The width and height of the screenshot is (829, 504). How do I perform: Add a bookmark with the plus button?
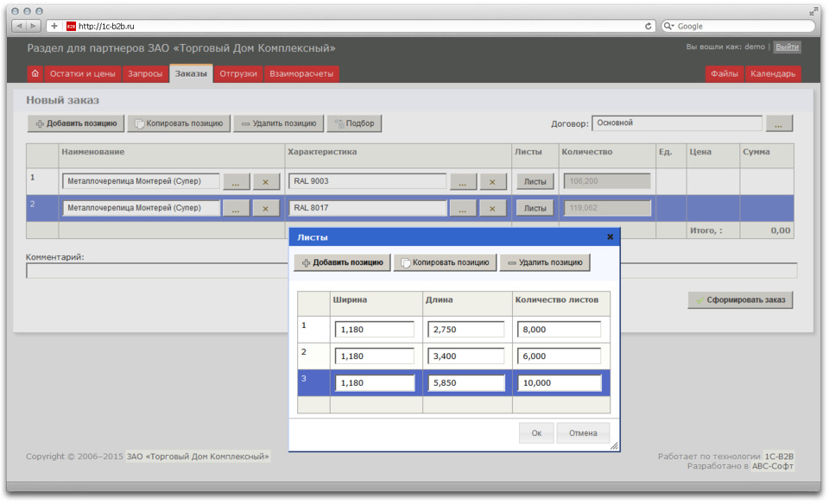[x=54, y=26]
